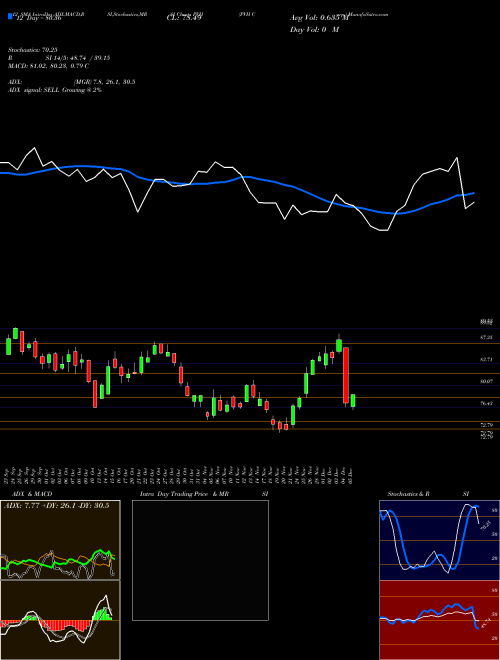The height and width of the screenshot is (660, 500).
Task: Select the 'Stochastics: 70.23' reading
Action: (32, 50)
